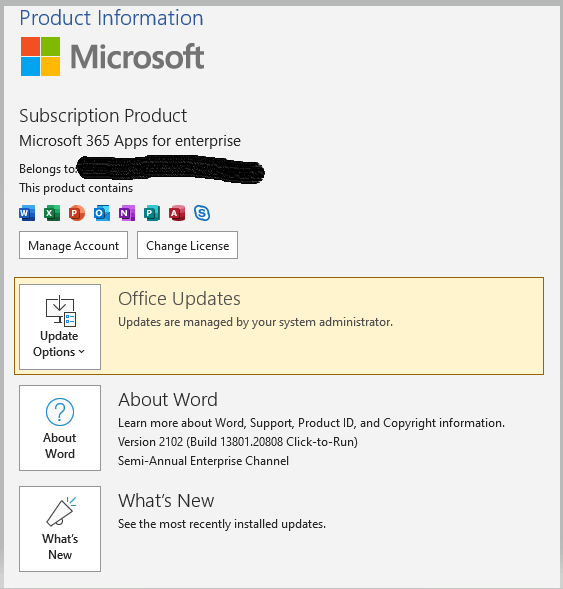Click 'Updates are managed by your system administrator.'
Viewport: 563px width, 589px height.
point(255,322)
